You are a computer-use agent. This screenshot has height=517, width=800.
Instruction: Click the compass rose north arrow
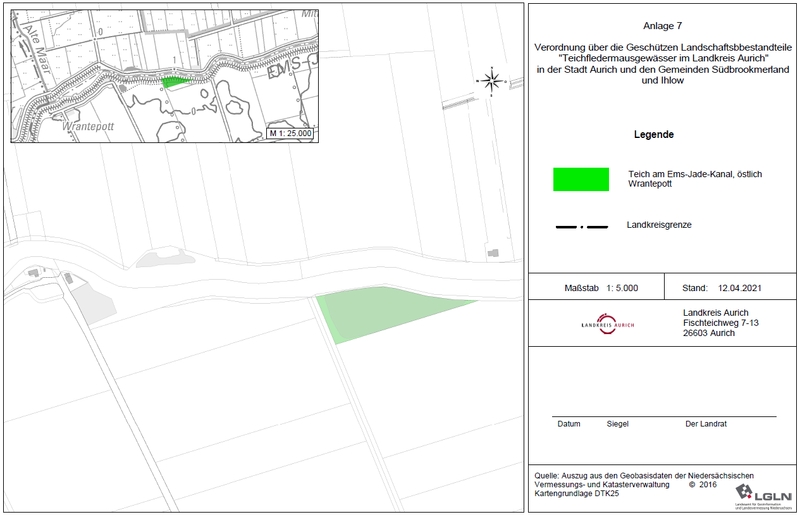tap(491, 80)
